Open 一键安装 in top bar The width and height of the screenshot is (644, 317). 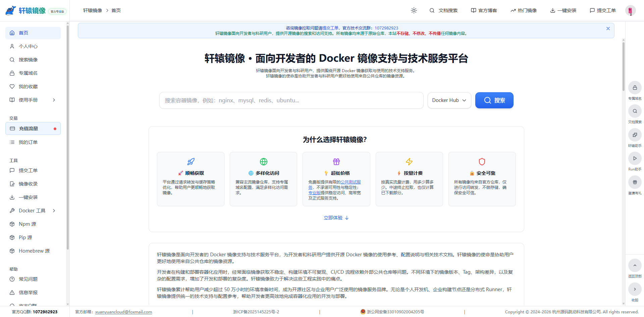[x=563, y=10]
